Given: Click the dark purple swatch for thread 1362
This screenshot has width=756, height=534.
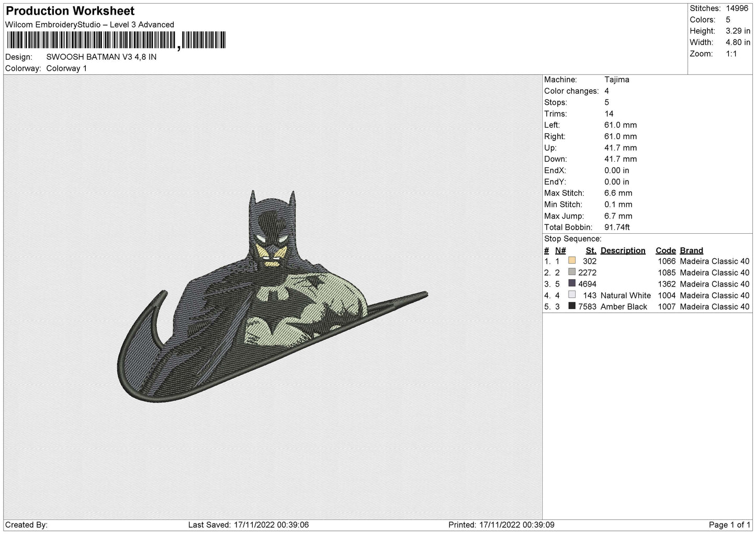Looking at the screenshot, I should click(572, 284).
